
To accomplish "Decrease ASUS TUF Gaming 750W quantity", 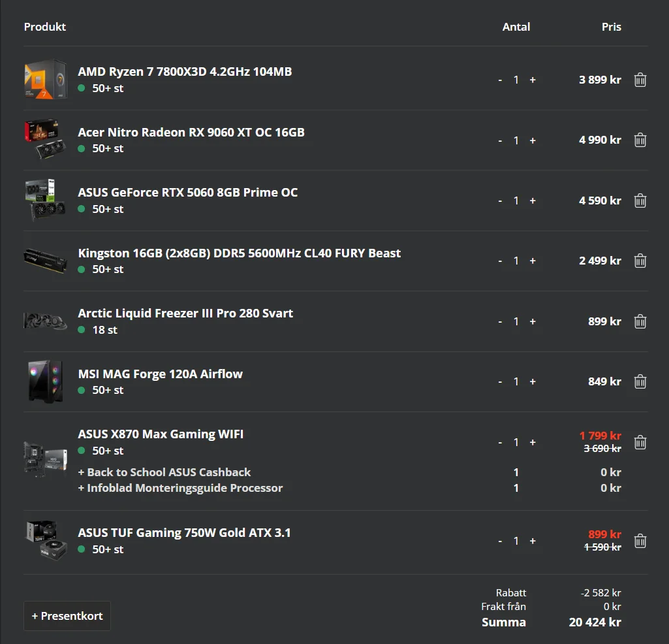I will tap(500, 541).
